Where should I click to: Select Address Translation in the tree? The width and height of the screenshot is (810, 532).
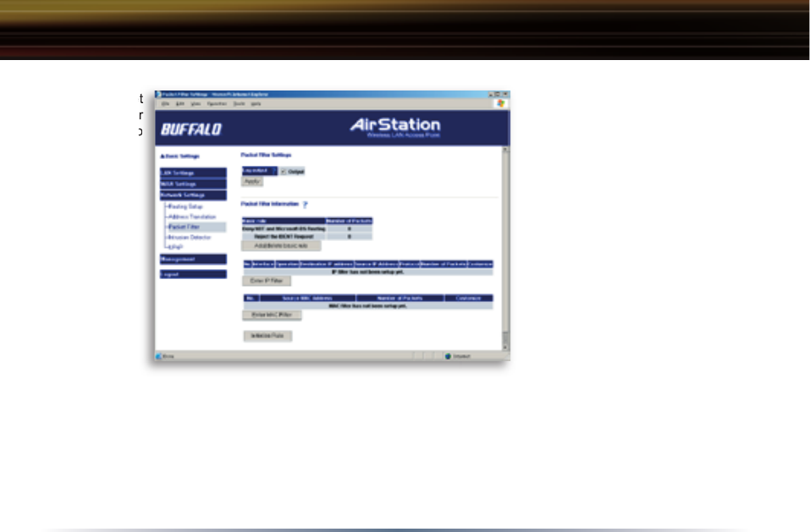pos(192,217)
